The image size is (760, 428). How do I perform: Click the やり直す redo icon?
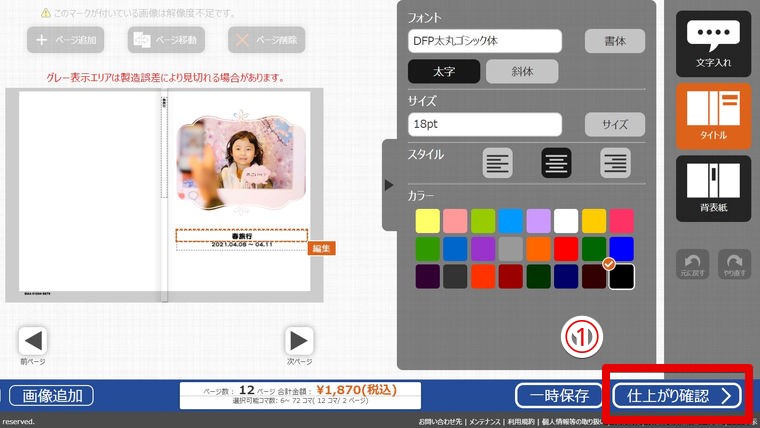[x=735, y=262]
